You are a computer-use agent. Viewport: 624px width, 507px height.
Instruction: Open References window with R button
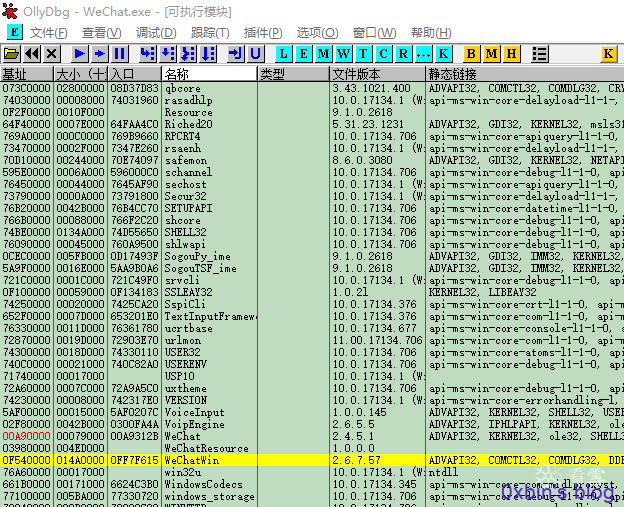coord(403,54)
